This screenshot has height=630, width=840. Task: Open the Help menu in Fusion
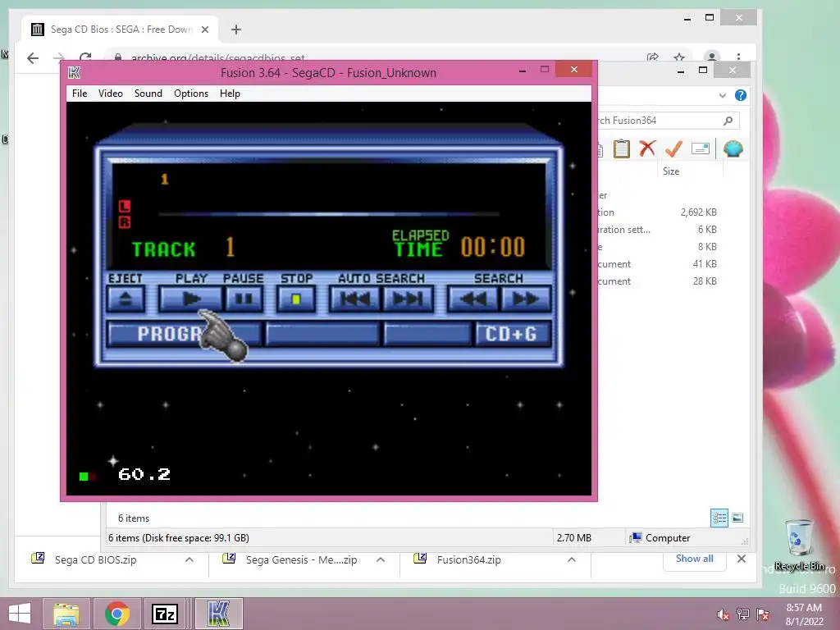pos(230,94)
